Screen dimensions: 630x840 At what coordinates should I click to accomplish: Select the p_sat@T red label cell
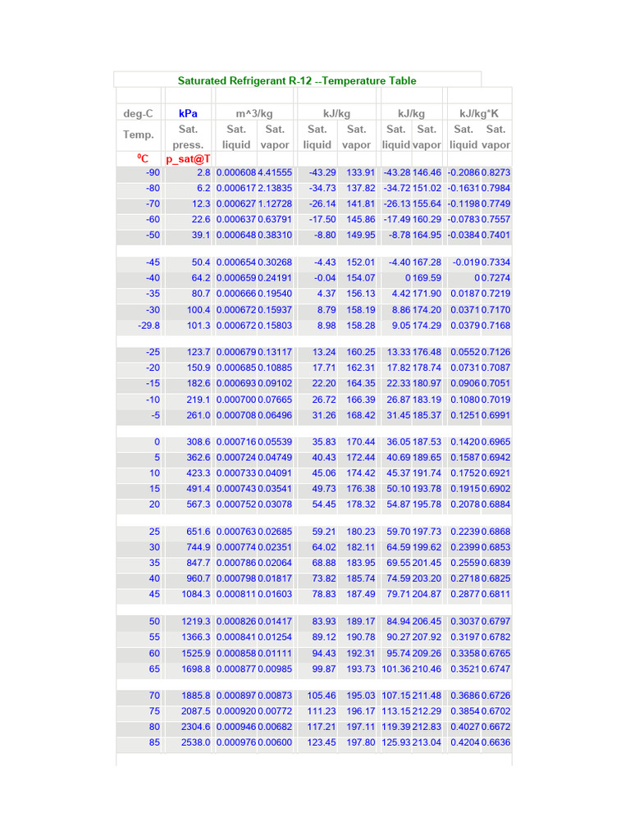tap(188, 159)
